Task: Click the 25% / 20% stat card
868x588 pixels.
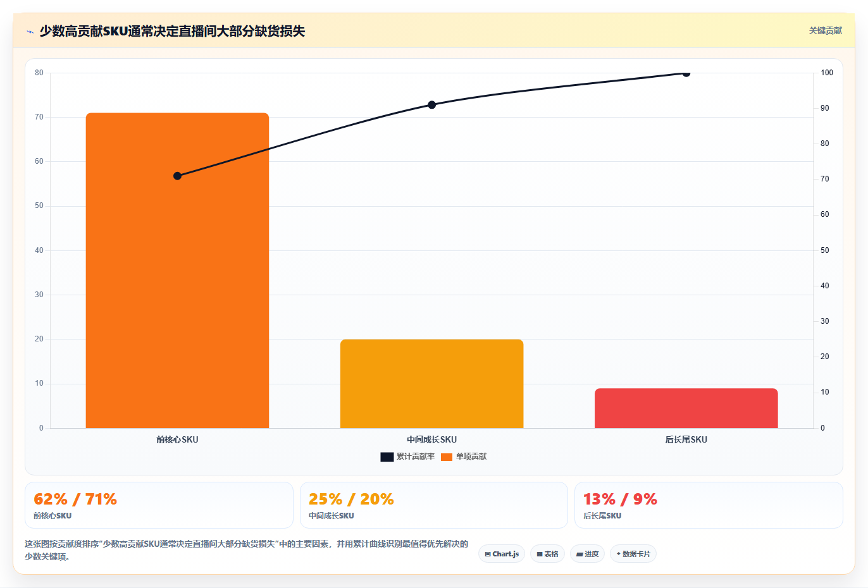Action: 433,505
